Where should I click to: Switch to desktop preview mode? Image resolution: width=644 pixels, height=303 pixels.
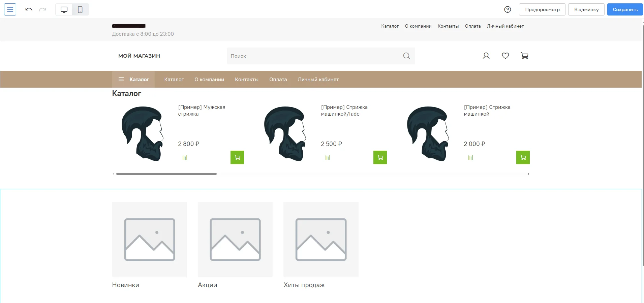click(64, 9)
